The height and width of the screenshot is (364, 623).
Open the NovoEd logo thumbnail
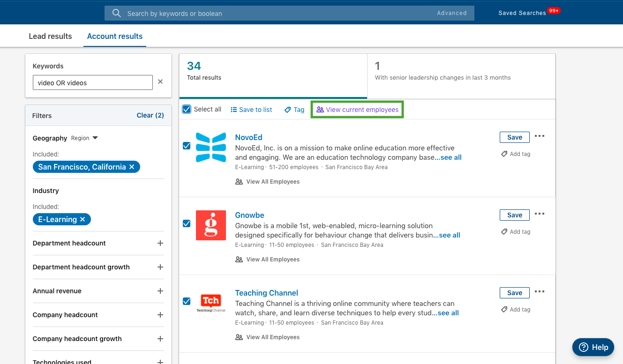tap(211, 148)
